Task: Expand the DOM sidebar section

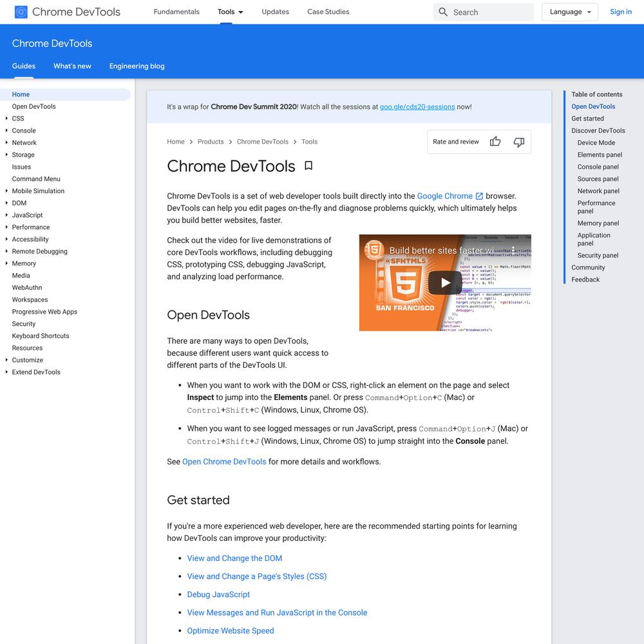Action: (6, 203)
